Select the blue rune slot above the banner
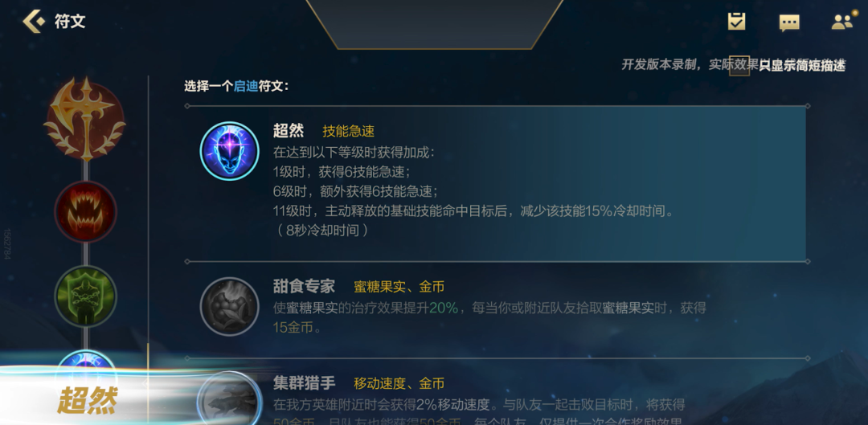 pos(86,362)
